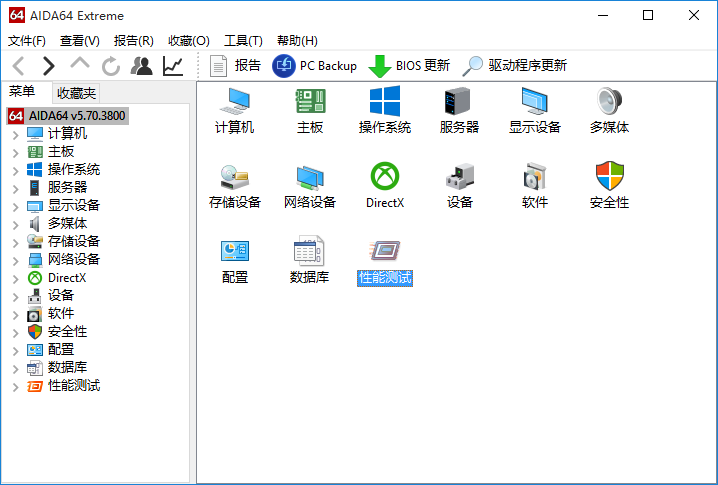Click the graph chart toolbar icon
Image resolution: width=718 pixels, height=485 pixels.
click(x=173, y=66)
